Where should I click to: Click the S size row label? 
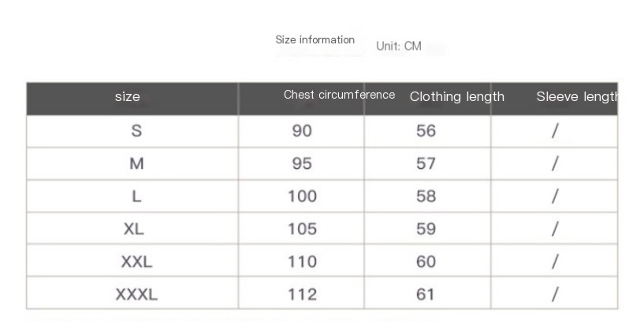point(136,131)
